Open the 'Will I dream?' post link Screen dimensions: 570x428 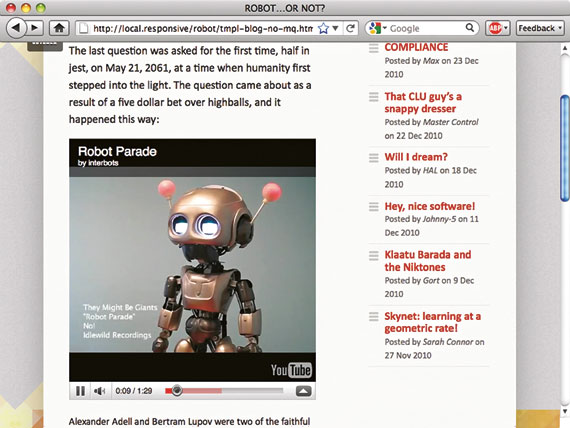(416, 157)
